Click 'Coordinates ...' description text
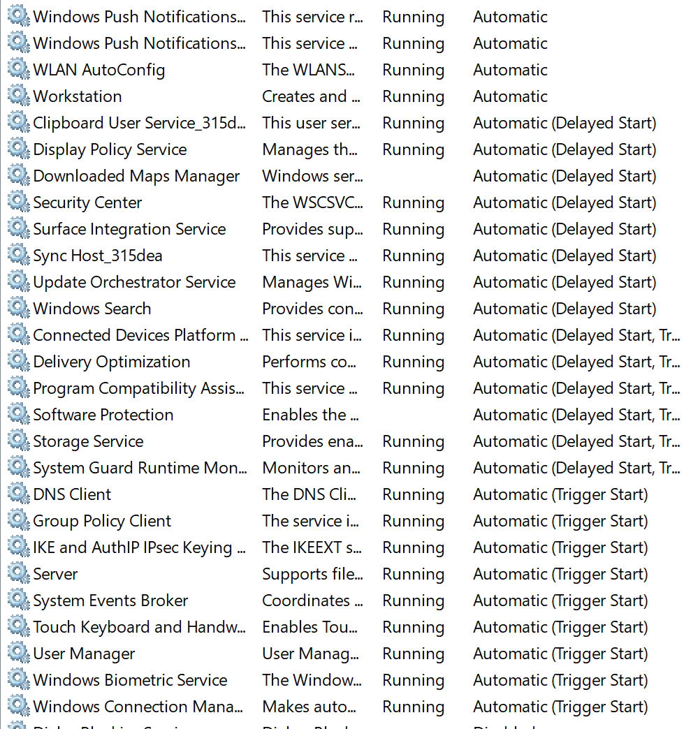Screen dimensions: 700x729 pyautogui.click(x=312, y=601)
